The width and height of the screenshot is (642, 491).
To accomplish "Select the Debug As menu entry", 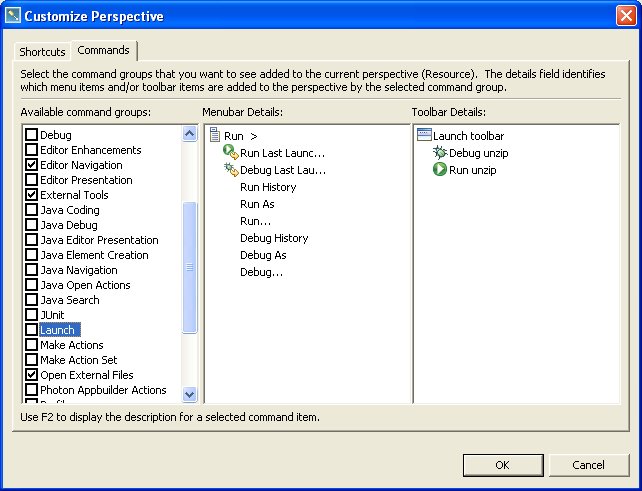I will 262,255.
